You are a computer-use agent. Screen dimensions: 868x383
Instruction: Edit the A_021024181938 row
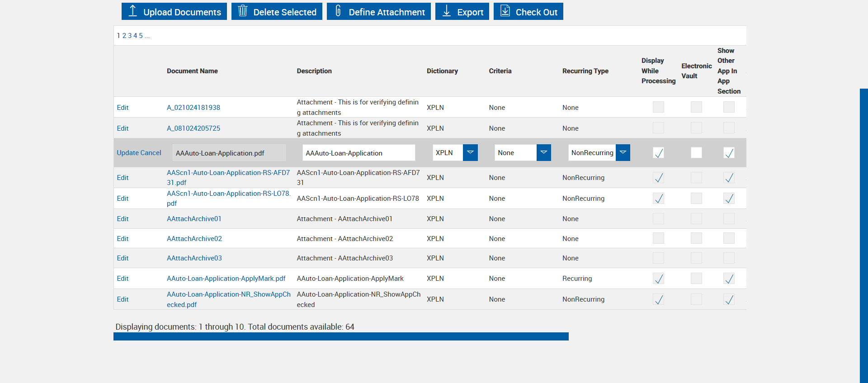point(123,108)
